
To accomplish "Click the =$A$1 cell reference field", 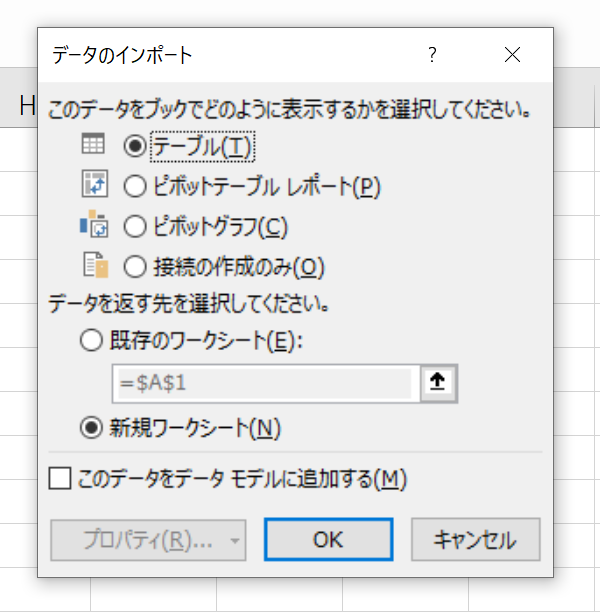I will (266, 383).
